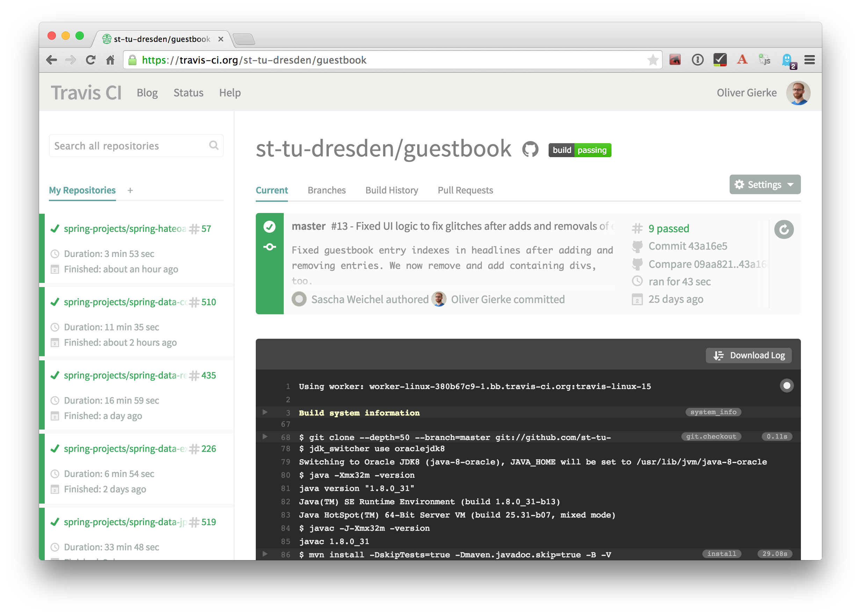861x616 pixels.
Task: Expand the git clone log fold
Action: (x=265, y=437)
